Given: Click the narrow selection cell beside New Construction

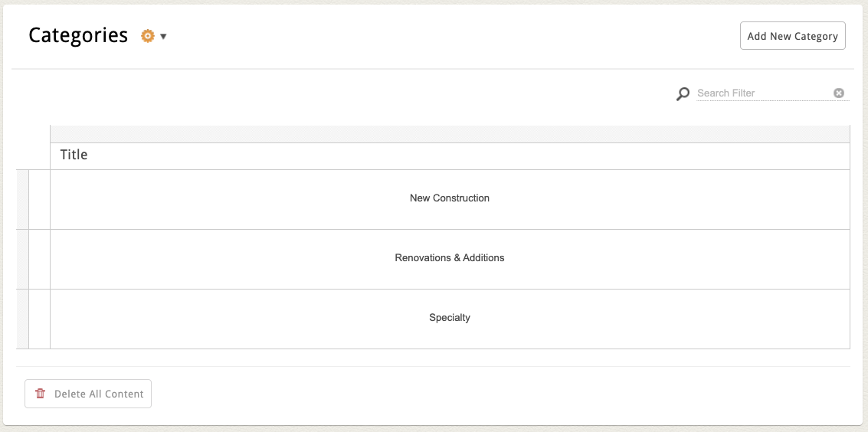Looking at the screenshot, I should 39,199.
